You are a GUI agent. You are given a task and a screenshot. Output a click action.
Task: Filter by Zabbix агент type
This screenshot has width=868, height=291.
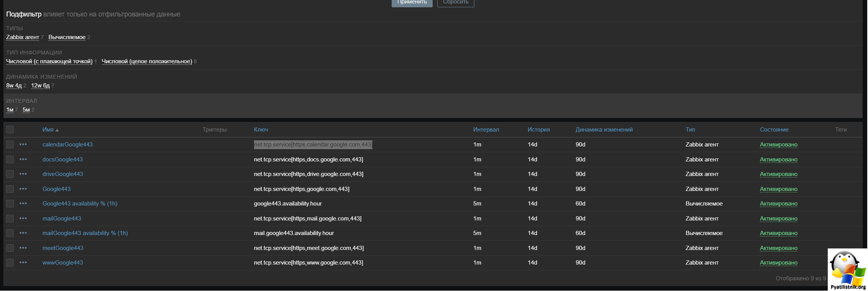pos(23,37)
